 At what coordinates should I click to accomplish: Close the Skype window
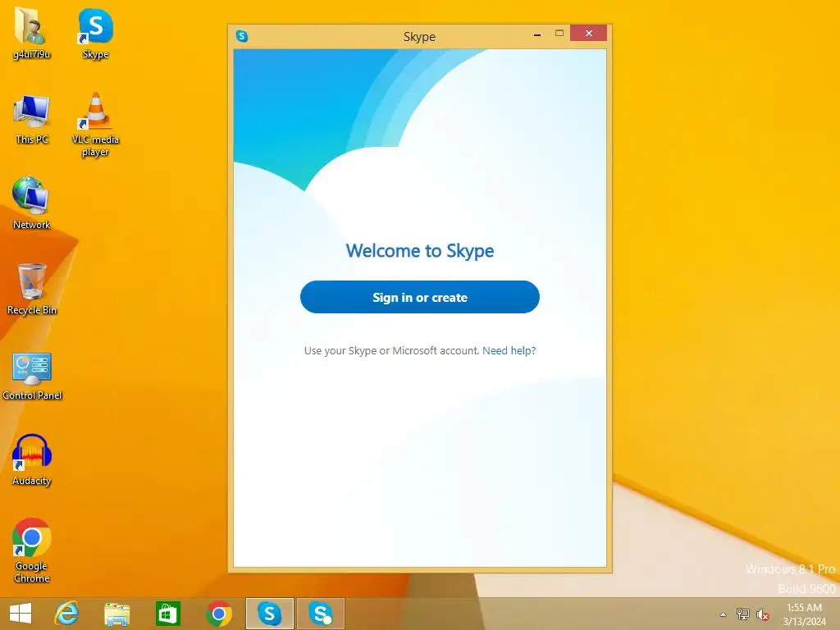tap(588, 33)
